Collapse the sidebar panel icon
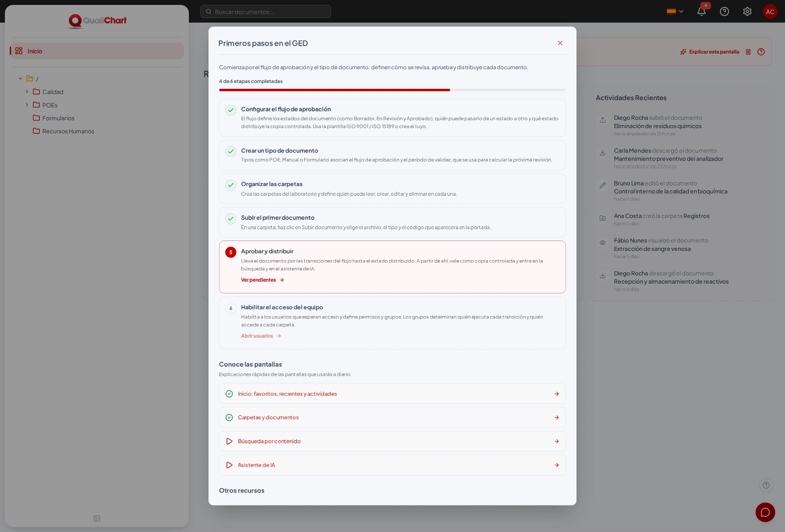This screenshot has width=785, height=532. [x=97, y=518]
